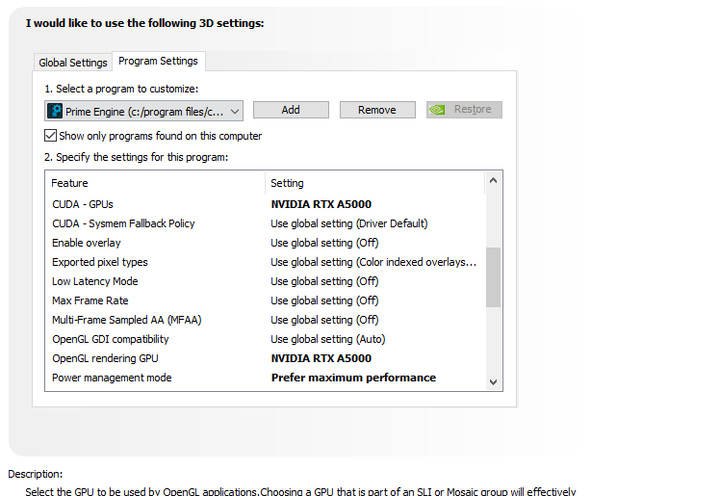Toggle 'Show only programs found on this computer'
Image resolution: width=720 pixels, height=496 pixels.
(51, 136)
